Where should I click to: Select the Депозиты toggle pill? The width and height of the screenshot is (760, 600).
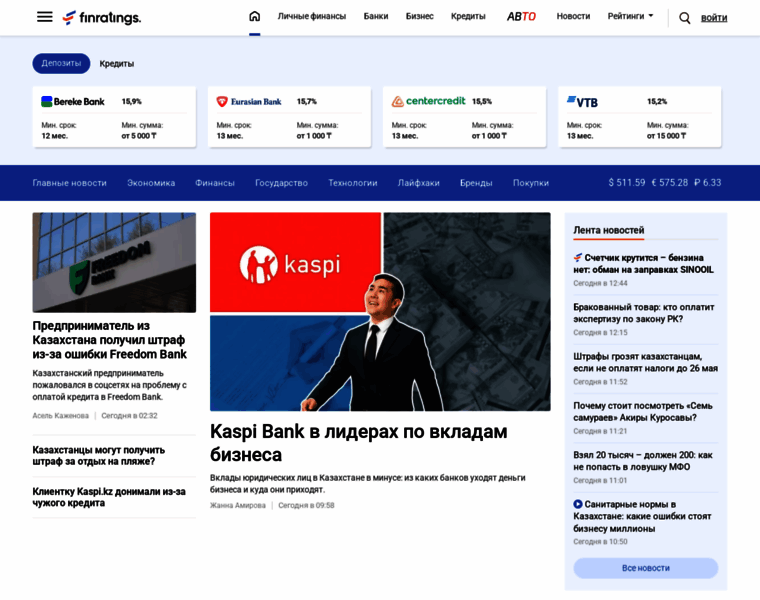(61, 63)
